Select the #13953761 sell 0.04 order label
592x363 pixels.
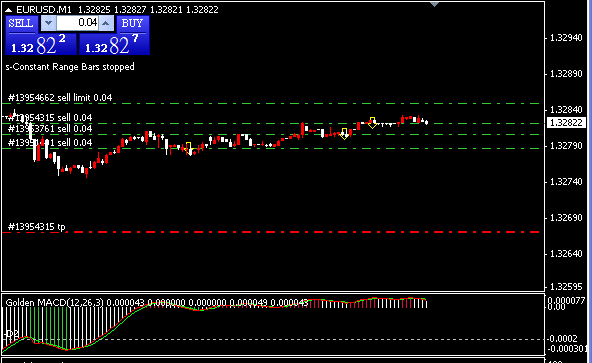click(x=50, y=129)
